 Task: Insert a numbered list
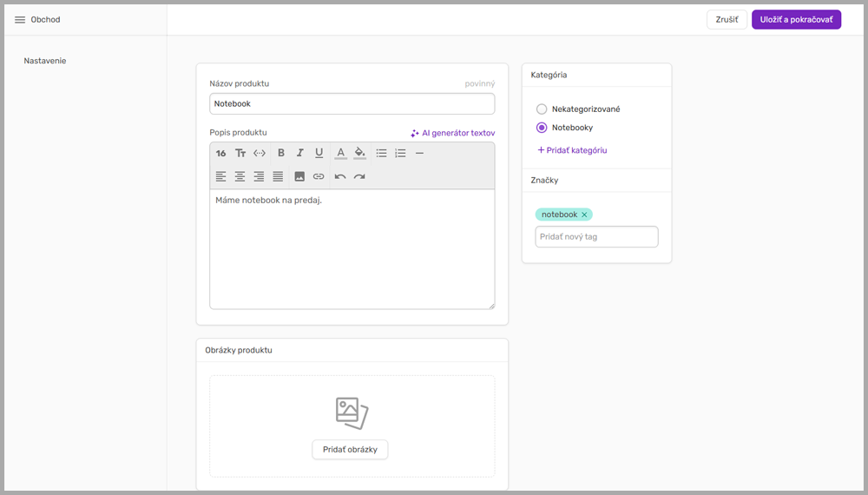[400, 153]
